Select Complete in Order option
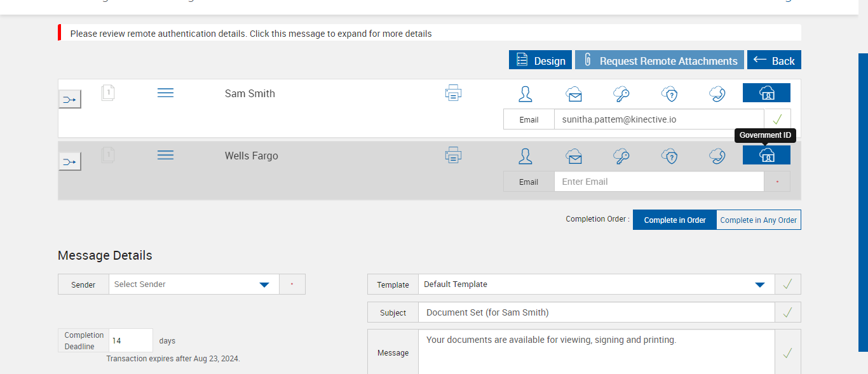 coord(675,220)
